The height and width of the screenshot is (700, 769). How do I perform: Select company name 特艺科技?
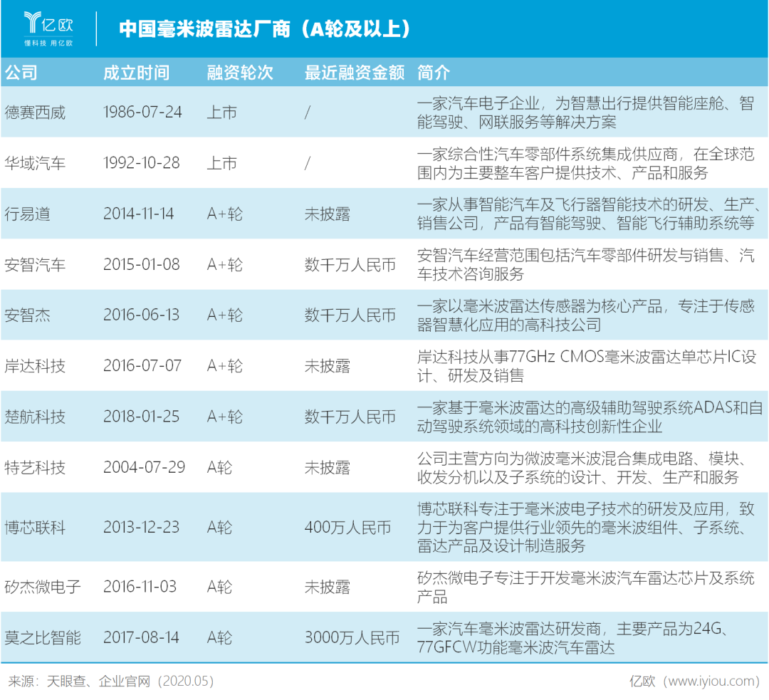(35, 467)
